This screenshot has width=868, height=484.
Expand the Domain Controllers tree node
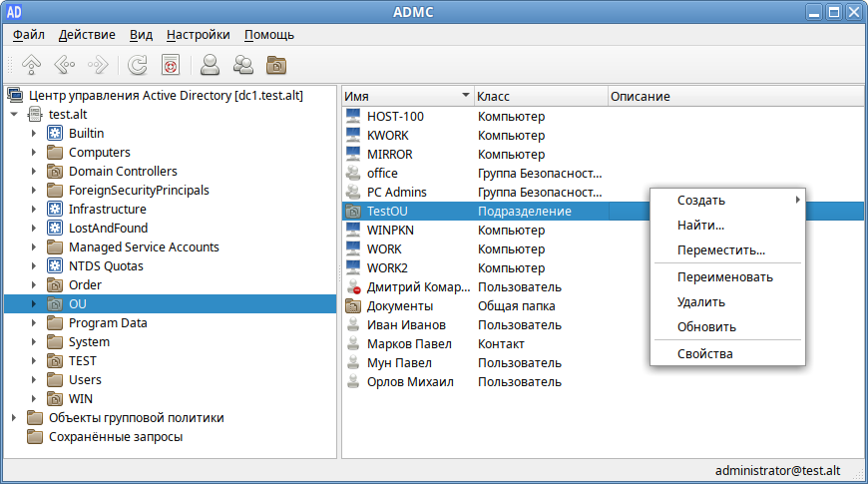[34, 171]
